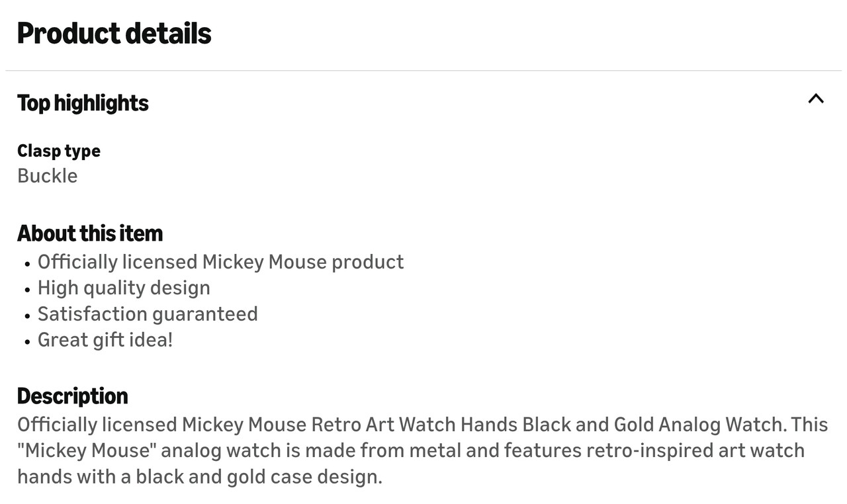This screenshot has height=504, width=847.
Task: Click the Buckle clasp value
Action: click(x=48, y=176)
